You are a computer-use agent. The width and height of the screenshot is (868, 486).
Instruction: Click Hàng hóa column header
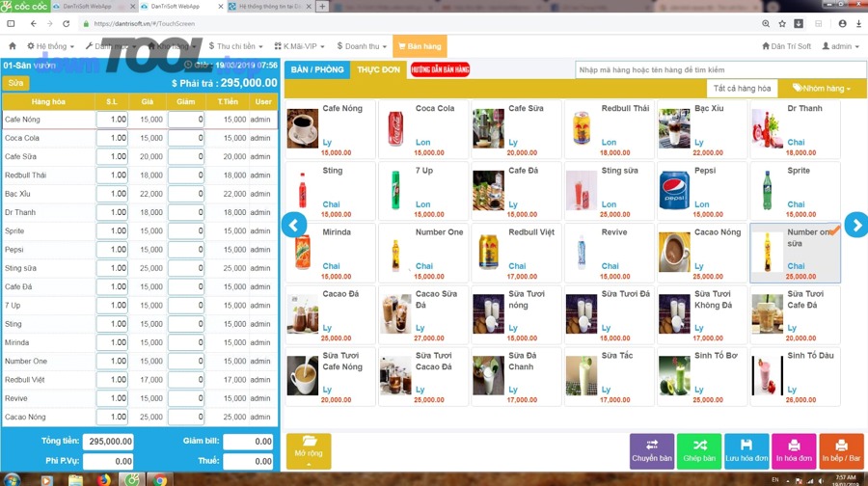[48, 102]
